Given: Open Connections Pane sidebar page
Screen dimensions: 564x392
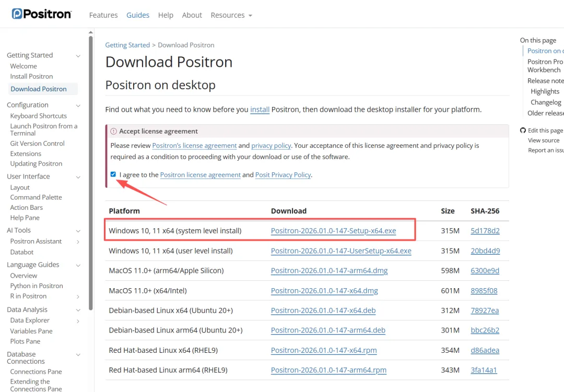Looking at the screenshot, I should pos(36,372).
